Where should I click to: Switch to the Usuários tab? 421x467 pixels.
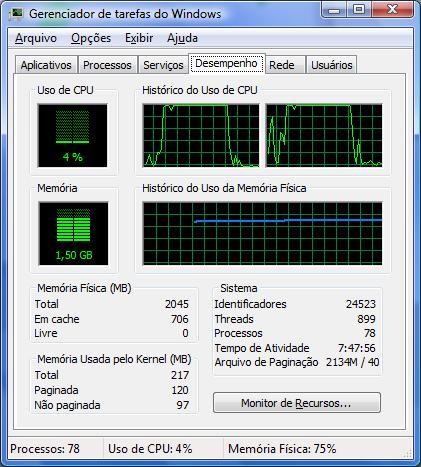[x=331, y=65]
